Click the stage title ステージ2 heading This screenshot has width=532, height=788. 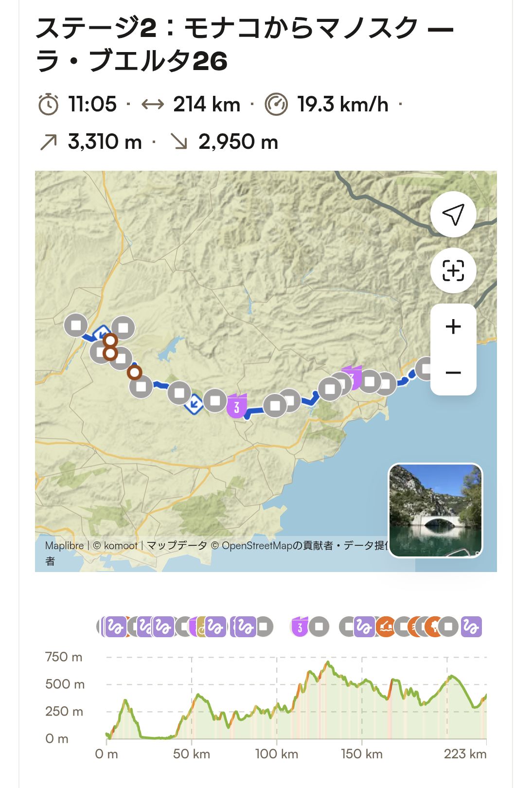point(245,44)
